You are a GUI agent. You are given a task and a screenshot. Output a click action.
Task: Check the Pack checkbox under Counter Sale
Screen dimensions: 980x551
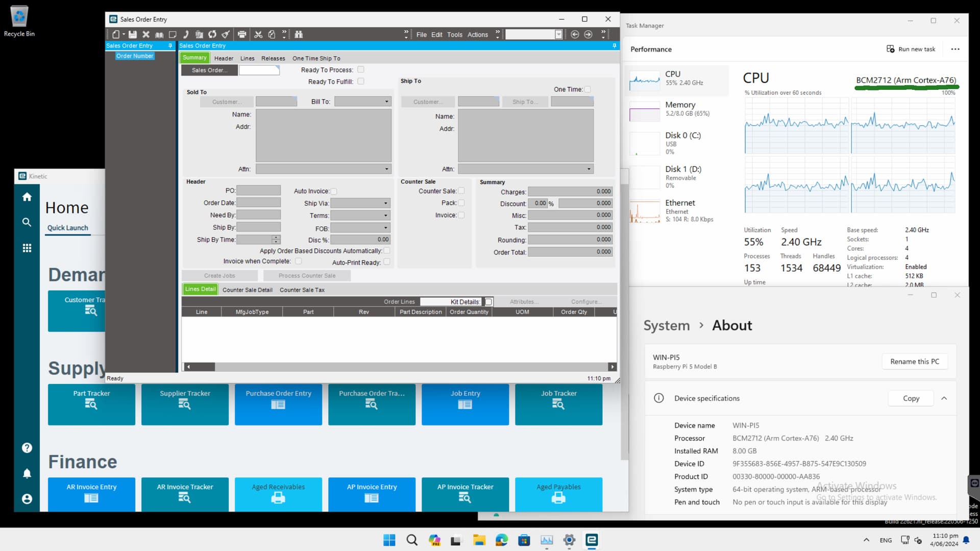tap(461, 203)
